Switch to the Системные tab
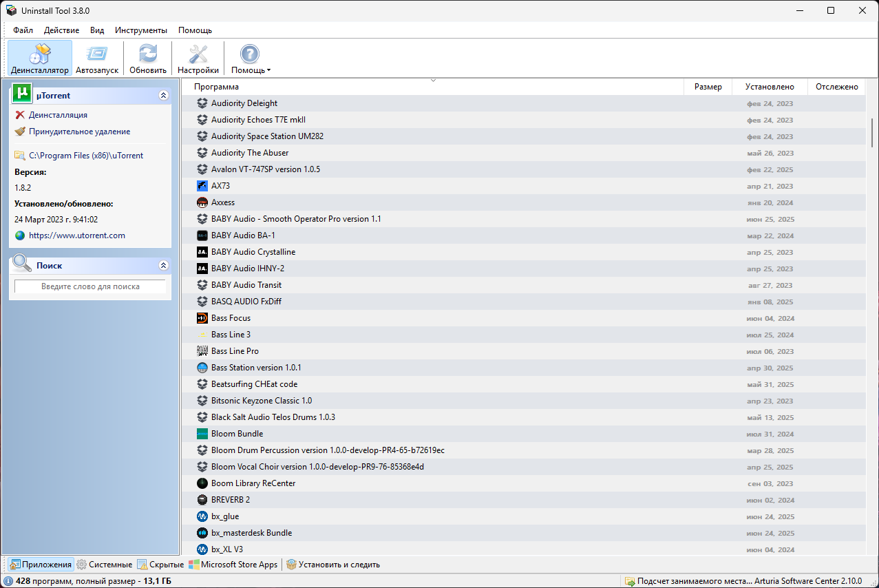This screenshot has width=879, height=588. 104,565
